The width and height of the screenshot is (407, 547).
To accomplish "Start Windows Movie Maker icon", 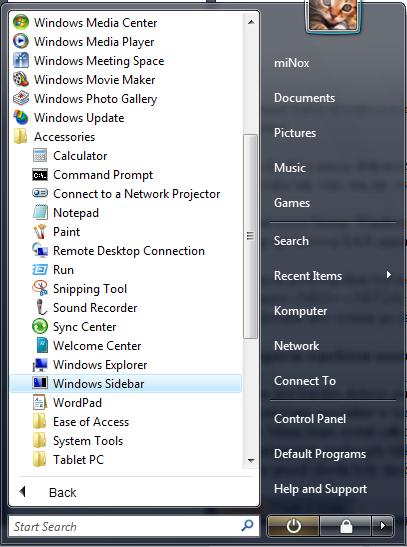I will pyautogui.click(x=21, y=79).
